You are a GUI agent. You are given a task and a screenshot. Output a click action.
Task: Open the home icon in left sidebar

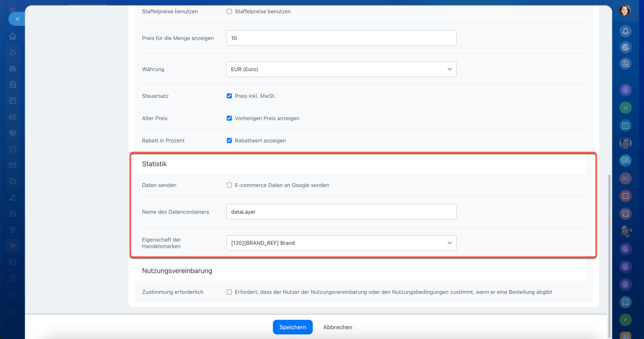coord(13,36)
